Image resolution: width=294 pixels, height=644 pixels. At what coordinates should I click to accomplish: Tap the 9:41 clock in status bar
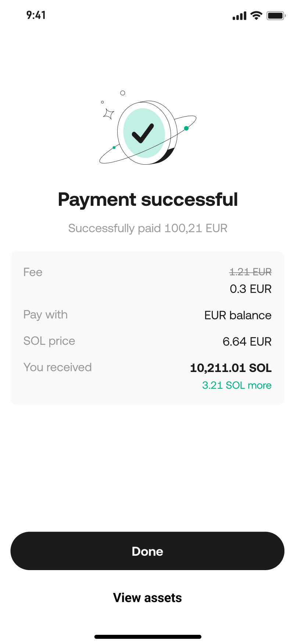36,15
